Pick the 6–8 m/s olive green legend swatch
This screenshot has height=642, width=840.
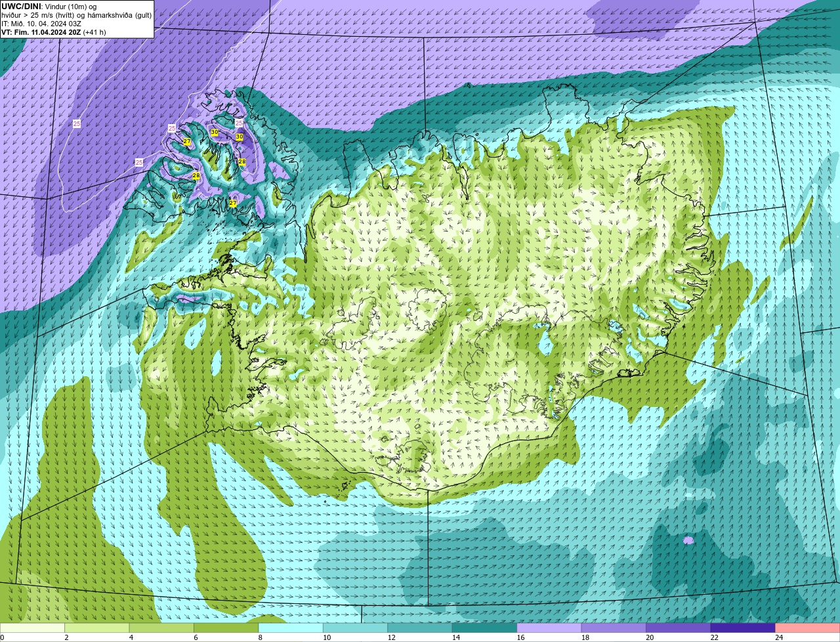(x=226, y=628)
